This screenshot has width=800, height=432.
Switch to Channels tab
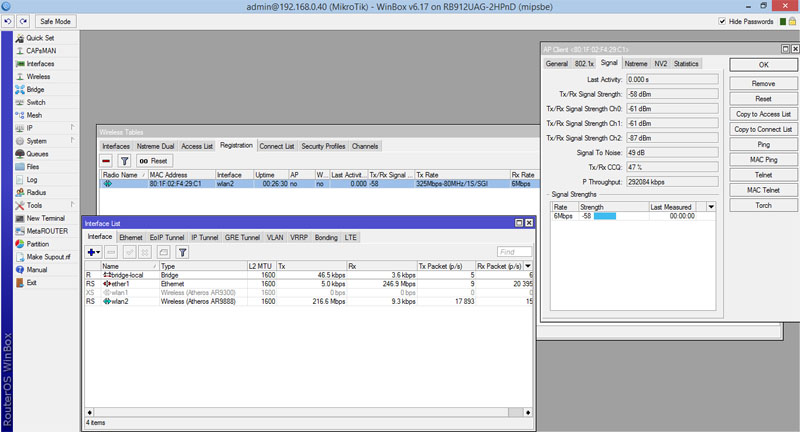click(365, 146)
